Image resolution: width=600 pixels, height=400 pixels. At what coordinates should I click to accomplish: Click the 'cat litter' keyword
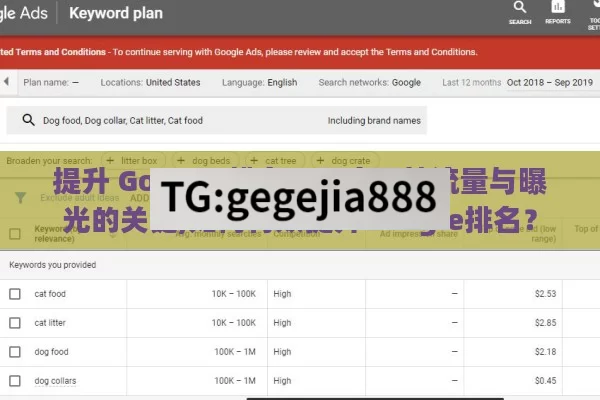coord(50,323)
